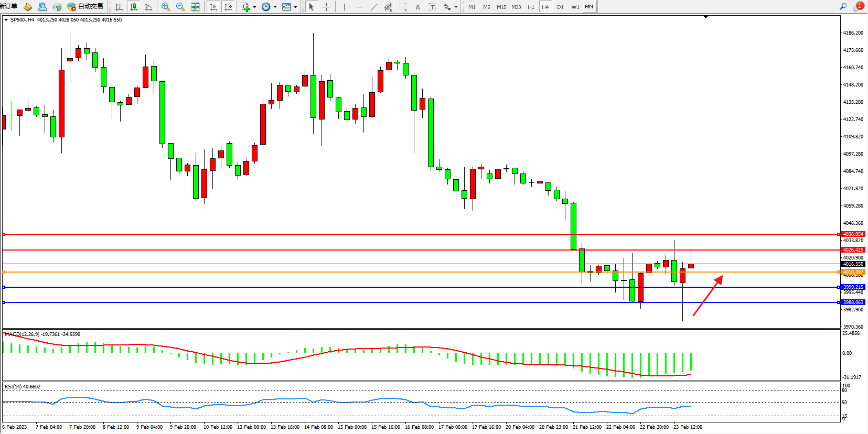Switch chart to candlestick mode
868x434 pixels.
pos(134,7)
